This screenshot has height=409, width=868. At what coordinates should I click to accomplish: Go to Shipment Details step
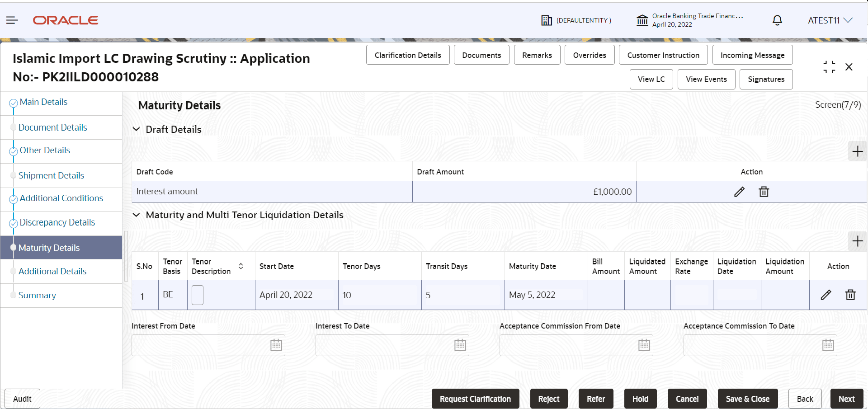point(51,175)
